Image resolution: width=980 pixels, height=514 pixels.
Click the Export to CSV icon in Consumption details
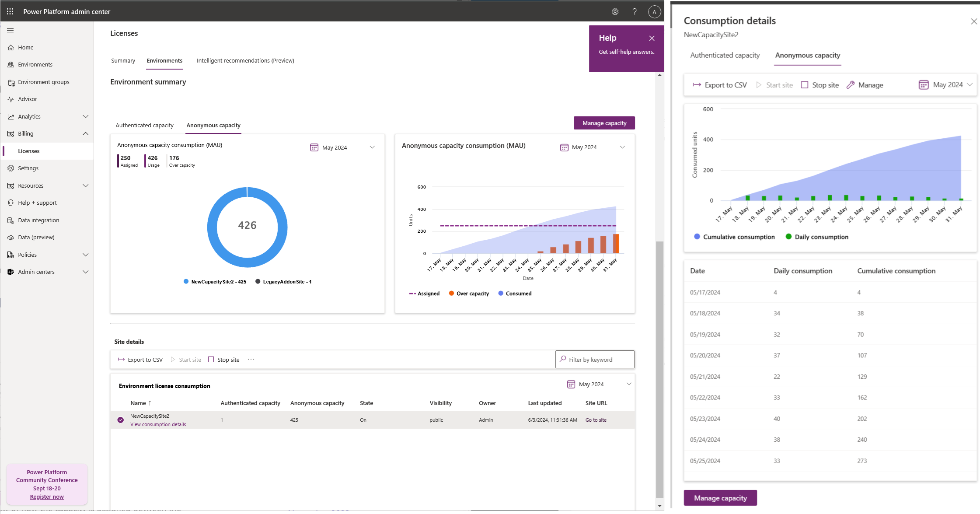697,84
